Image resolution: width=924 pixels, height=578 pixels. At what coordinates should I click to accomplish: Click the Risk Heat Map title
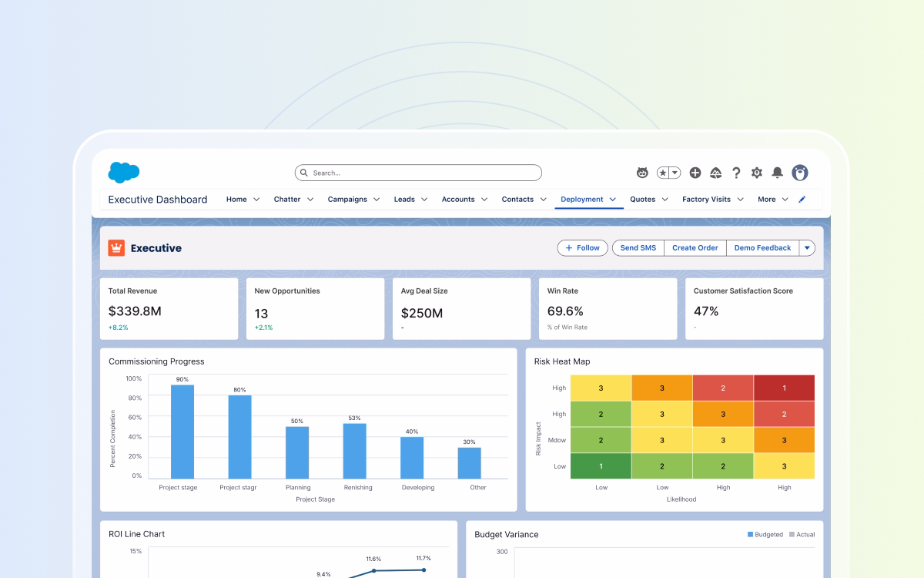coord(562,361)
